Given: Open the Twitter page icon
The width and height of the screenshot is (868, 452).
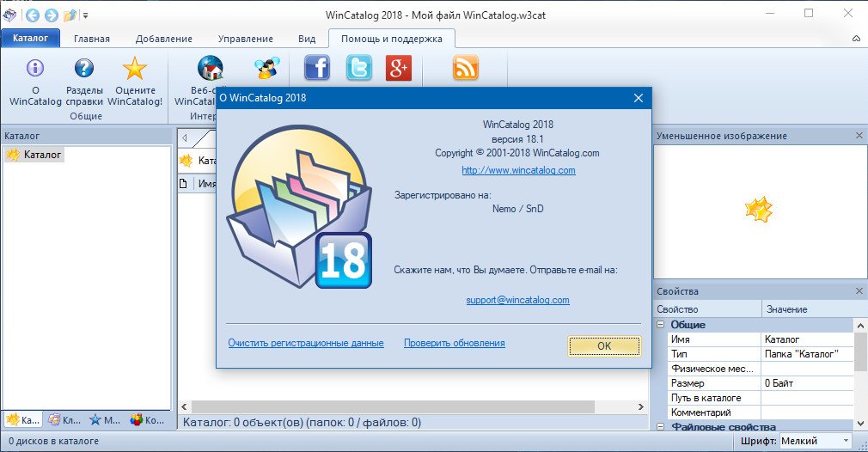Looking at the screenshot, I should point(358,68).
